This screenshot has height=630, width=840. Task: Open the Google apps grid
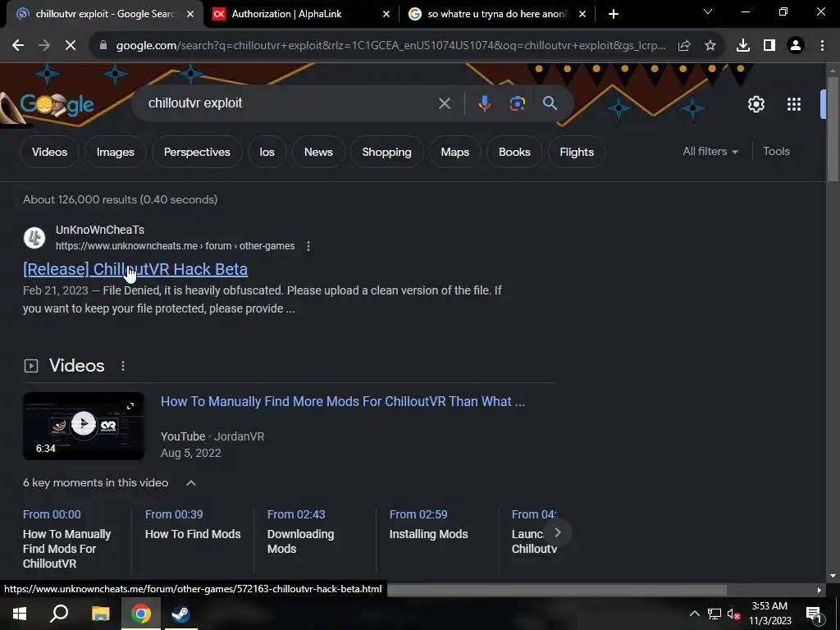(794, 104)
